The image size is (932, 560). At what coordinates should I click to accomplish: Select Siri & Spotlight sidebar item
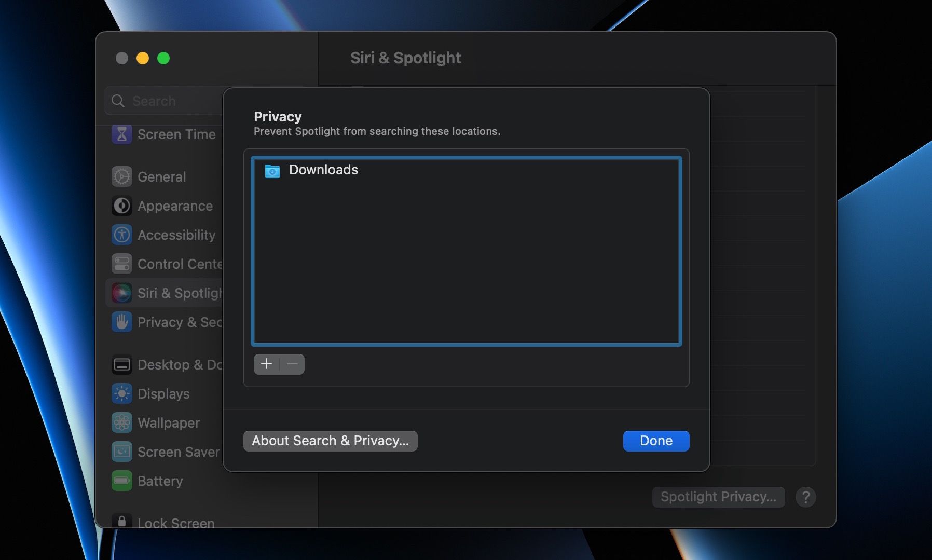coord(165,293)
